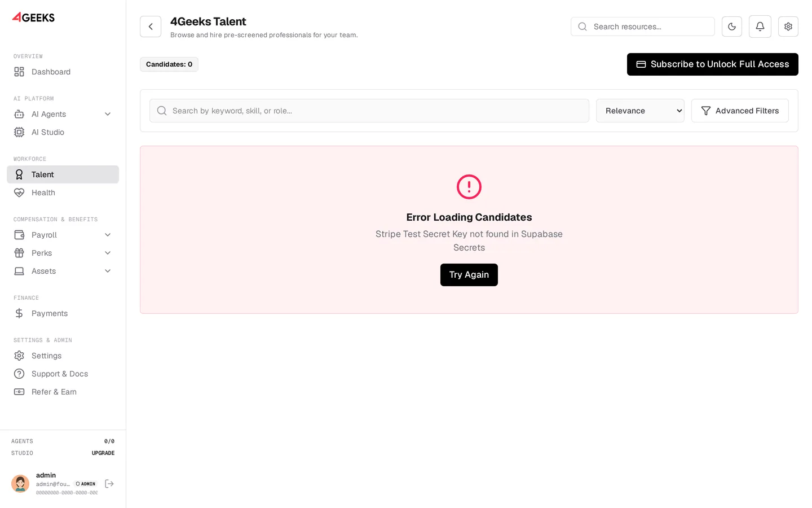Expand the Perks submenu chevron

(x=108, y=253)
